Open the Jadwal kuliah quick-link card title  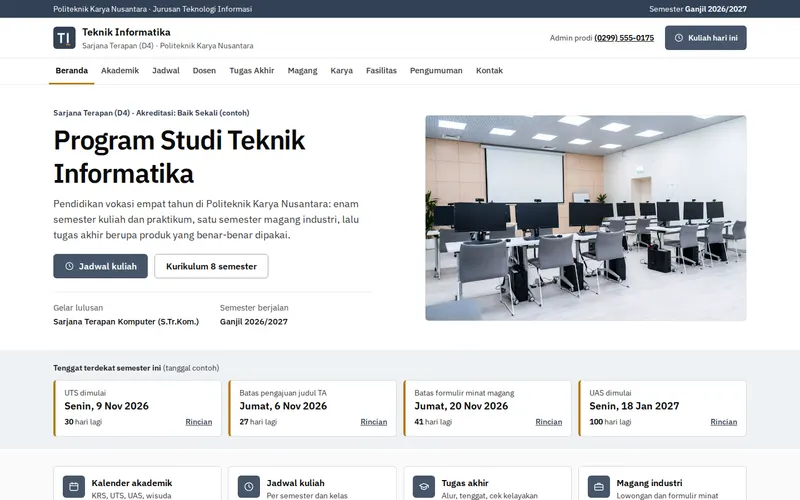tap(295, 483)
